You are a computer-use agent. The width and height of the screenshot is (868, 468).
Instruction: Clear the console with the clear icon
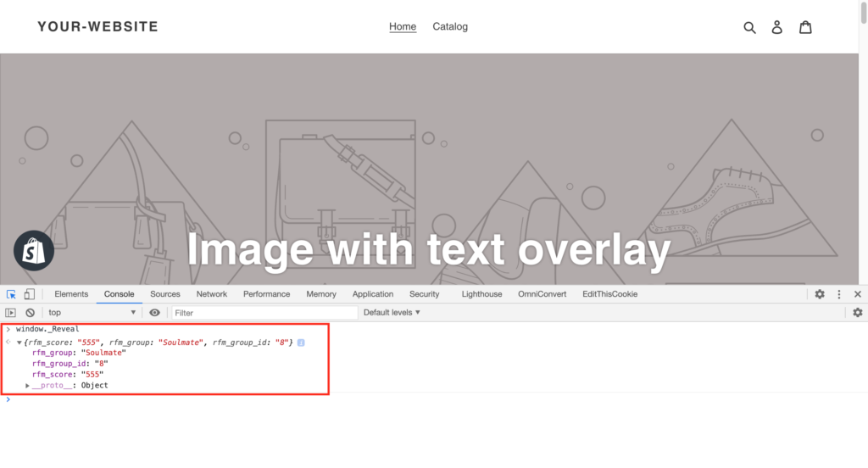coord(30,313)
